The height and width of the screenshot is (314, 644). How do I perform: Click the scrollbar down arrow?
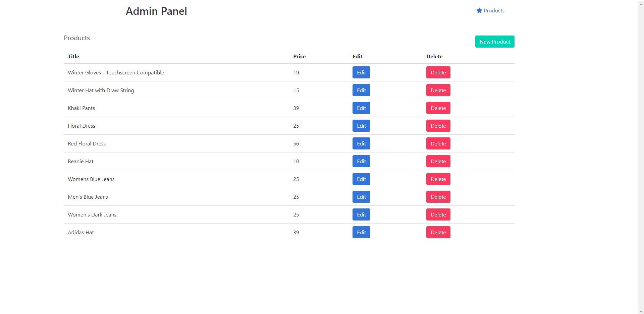point(641,312)
